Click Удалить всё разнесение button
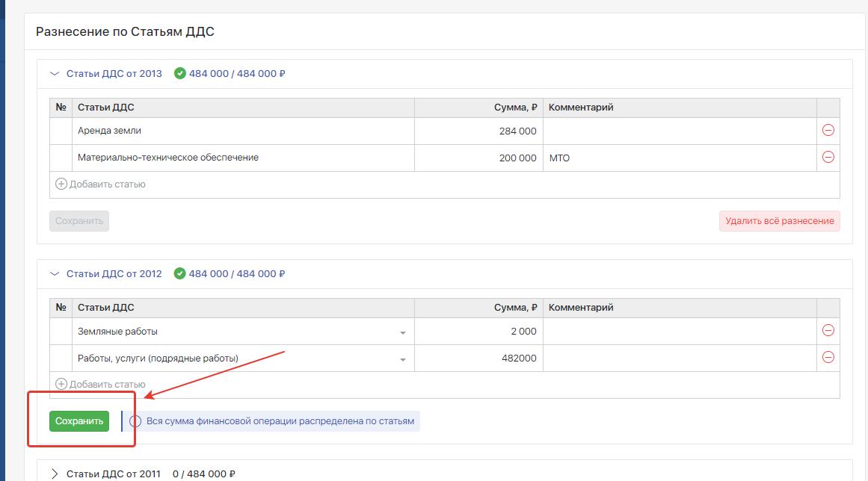868x481 pixels. (x=779, y=221)
